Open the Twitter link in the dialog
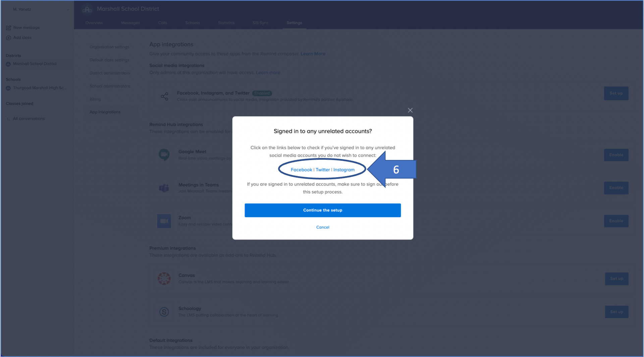The image size is (644, 357). 323,170
